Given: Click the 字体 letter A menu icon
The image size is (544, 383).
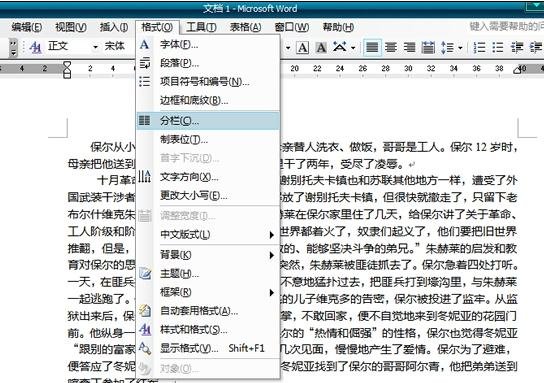Looking at the screenshot, I should (x=144, y=44).
